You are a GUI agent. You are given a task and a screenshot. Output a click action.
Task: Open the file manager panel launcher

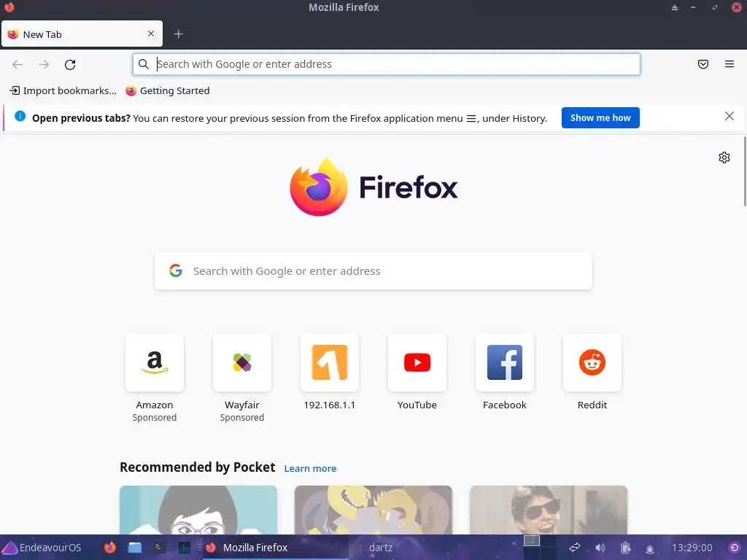135,548
